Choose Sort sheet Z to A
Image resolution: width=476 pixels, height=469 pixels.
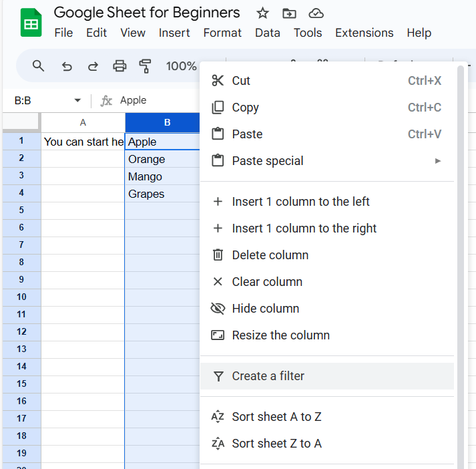[327, 444]
